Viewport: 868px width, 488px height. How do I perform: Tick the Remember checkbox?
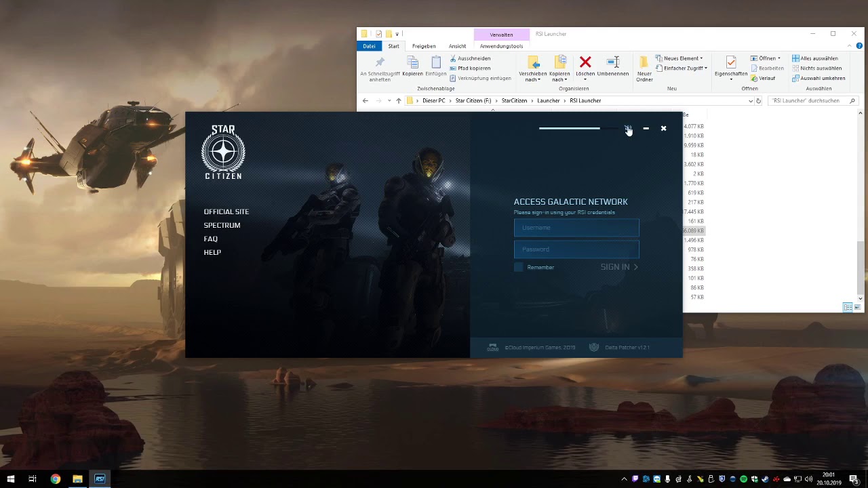519,267
